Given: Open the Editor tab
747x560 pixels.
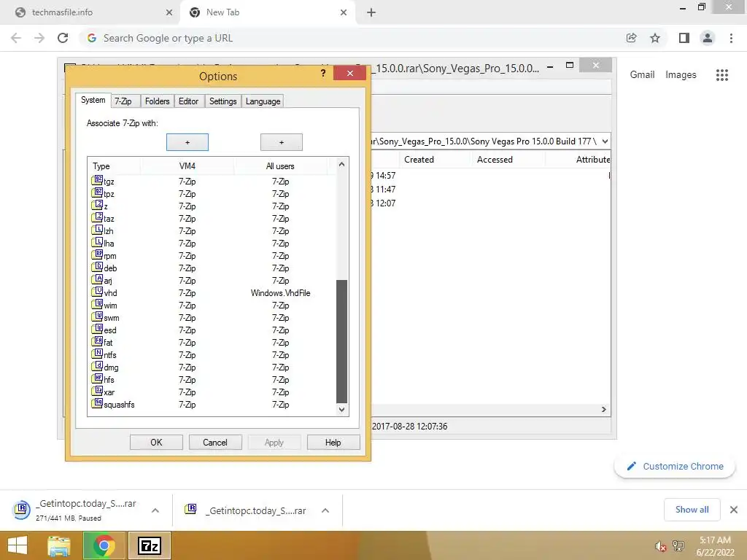Looking at the screenshot, I should (189, 101).
